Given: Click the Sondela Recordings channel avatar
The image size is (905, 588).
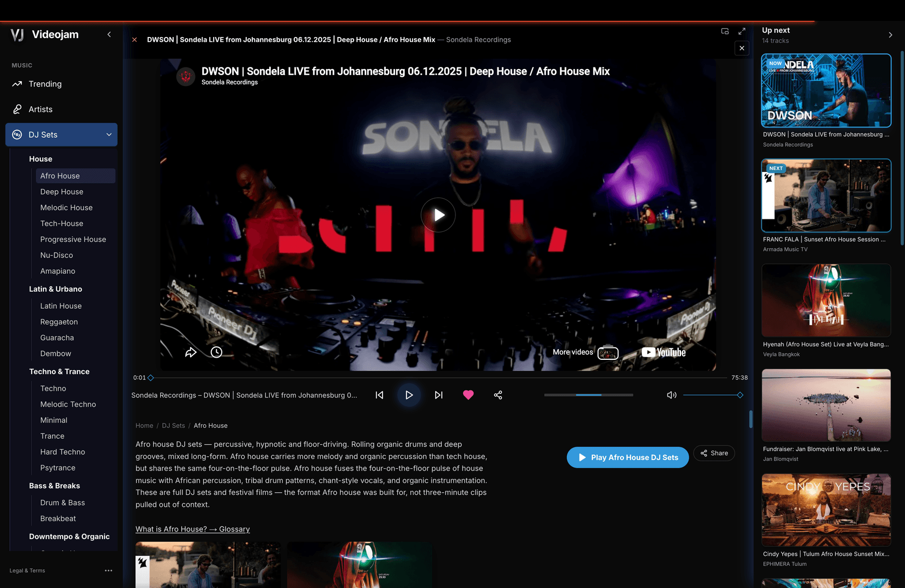Looking at the screenshot, I should pyautogui.click(x=186, y=77).
